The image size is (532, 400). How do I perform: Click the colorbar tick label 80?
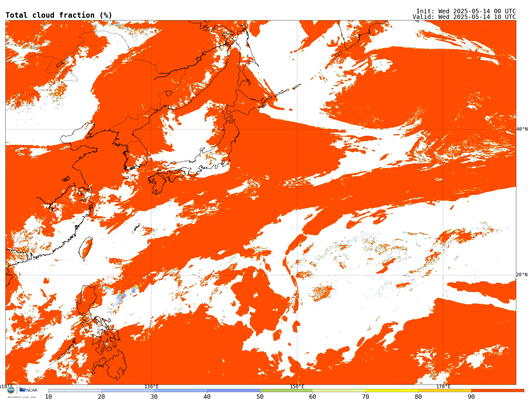pyautogui.click(x=418, y=397)
